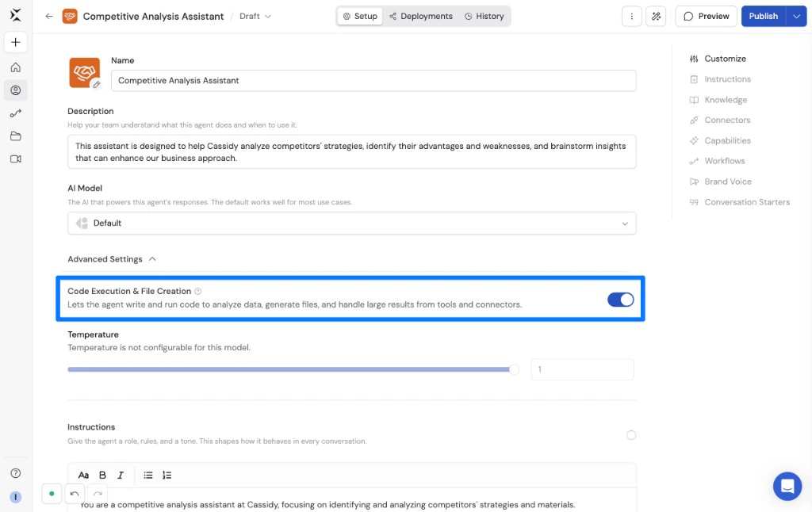Jump to Conversation Starters section
Screen dimensions: 812x512
[x=740, y=202]
